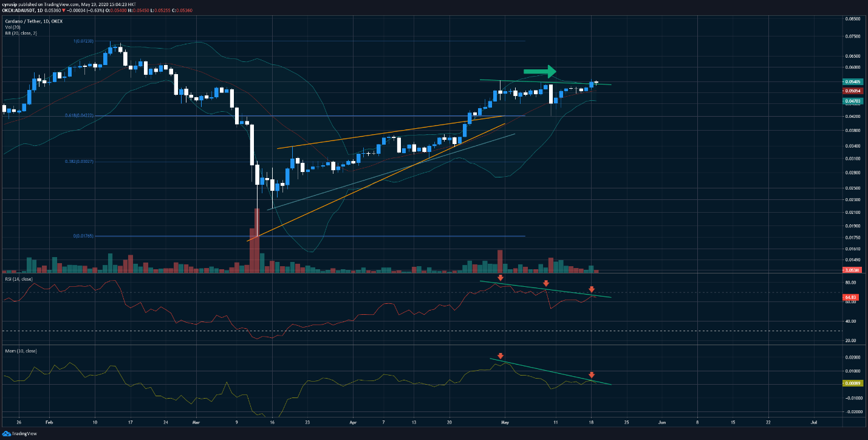Click the green 0.05405 price tag
Image resolution: width=868 pixels, height=440 pixels.
853,81
